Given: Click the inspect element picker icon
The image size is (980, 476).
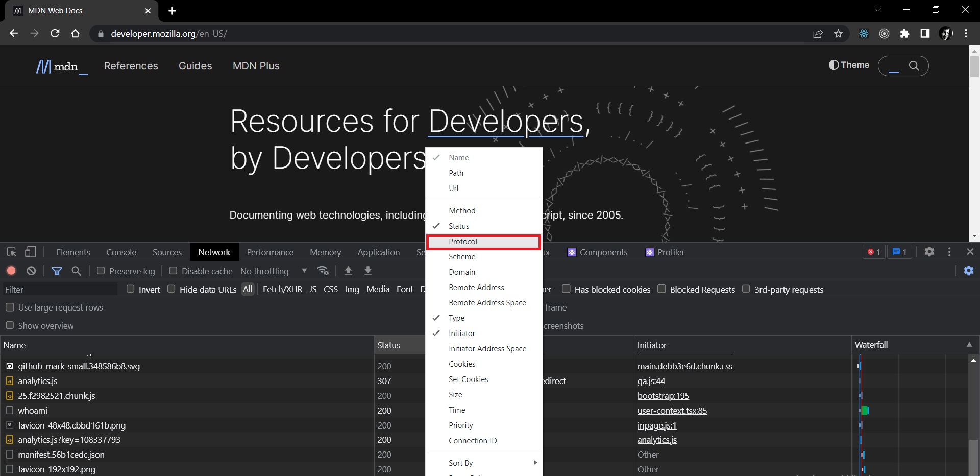Looking at the screenshot, I should [12, 252].
